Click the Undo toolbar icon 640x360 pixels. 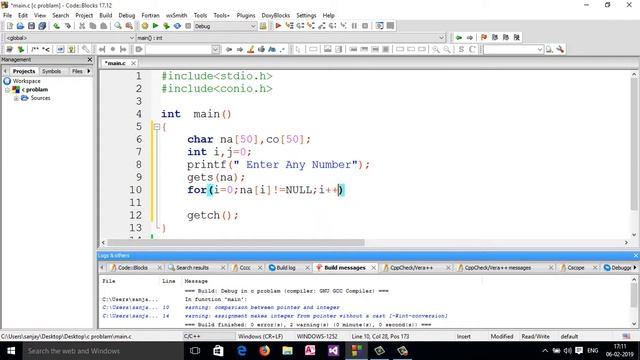(57, 26)
